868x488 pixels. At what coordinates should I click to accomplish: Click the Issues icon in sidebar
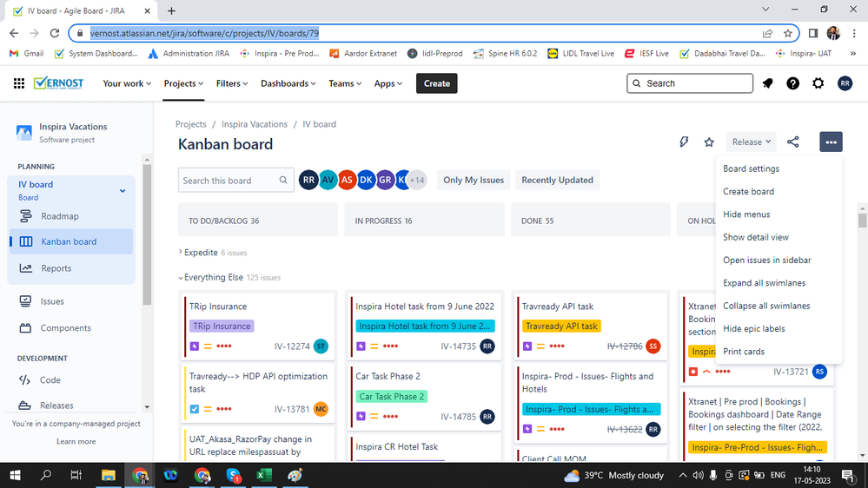(x=25, y=301)
